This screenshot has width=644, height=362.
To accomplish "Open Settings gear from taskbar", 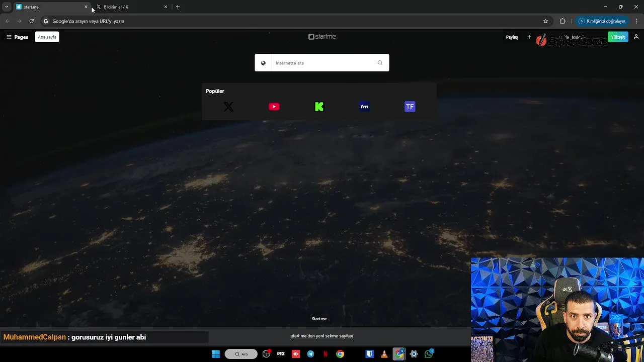I will [x=414, y=354].
